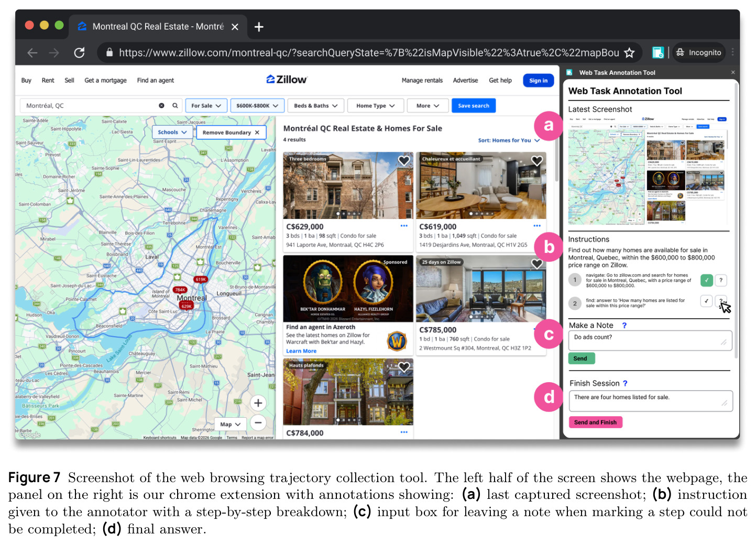Screen dimensions: 756x546
Task: Click the search magnifier icon in location box
Action: (175, 105)
